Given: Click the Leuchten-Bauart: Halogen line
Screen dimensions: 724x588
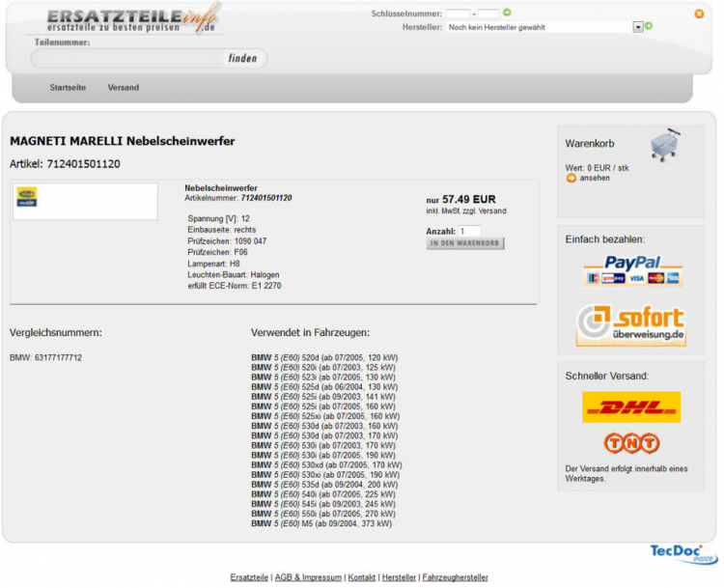Looking at the screenshot, I should coord(234,275).
